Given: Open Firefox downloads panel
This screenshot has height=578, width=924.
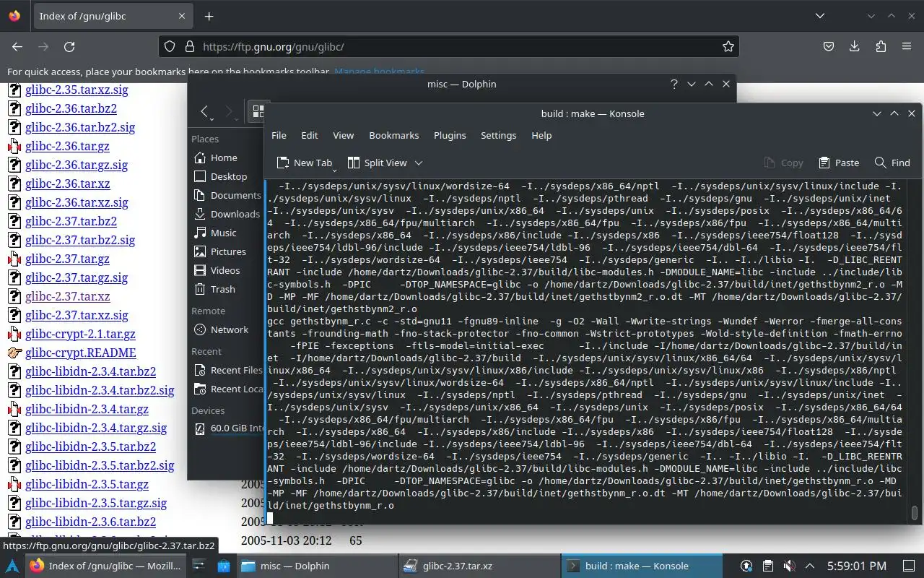Looking at the screenshot, I should [855, 46].
